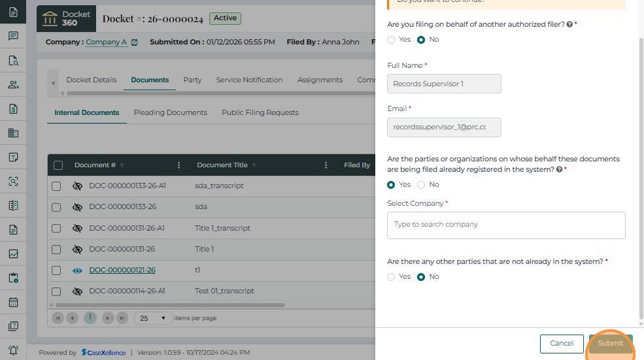
Task: Open Document # column options menu
Action: tap(179, 165)
